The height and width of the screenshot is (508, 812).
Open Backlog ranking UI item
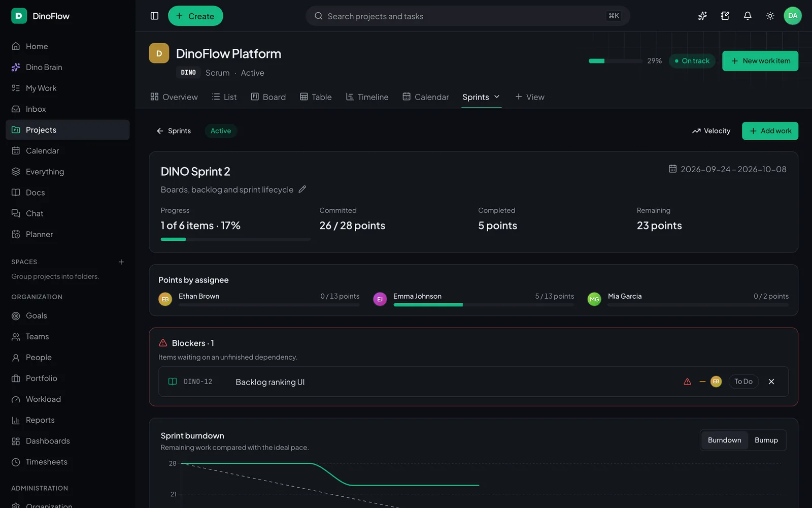(270, 382)
